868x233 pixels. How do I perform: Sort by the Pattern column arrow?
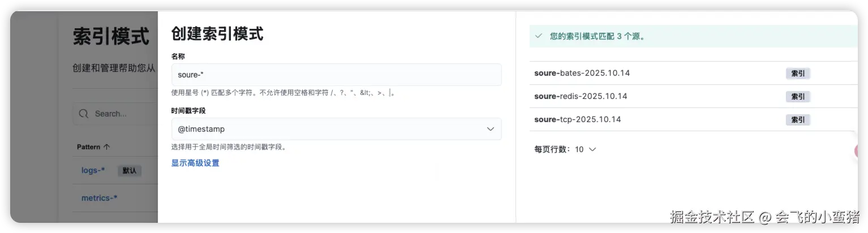click(x=107, y=147)
